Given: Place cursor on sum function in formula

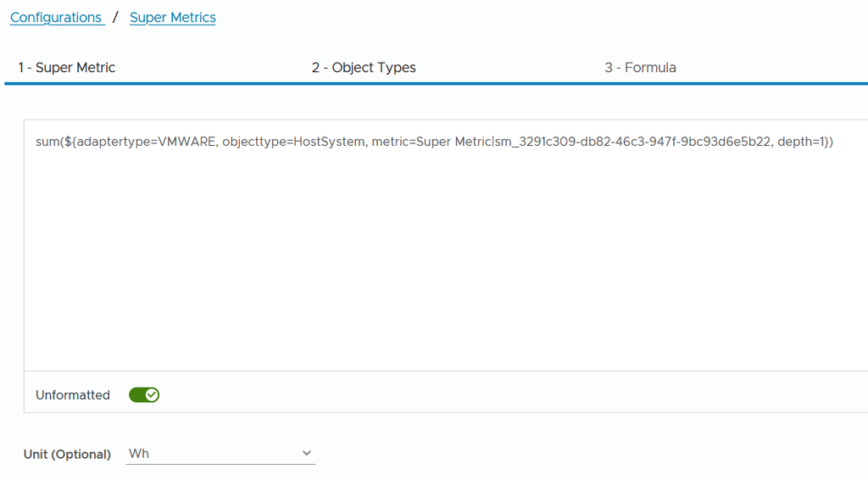Looking at the screenshot, I should click(x=47, y=142).
